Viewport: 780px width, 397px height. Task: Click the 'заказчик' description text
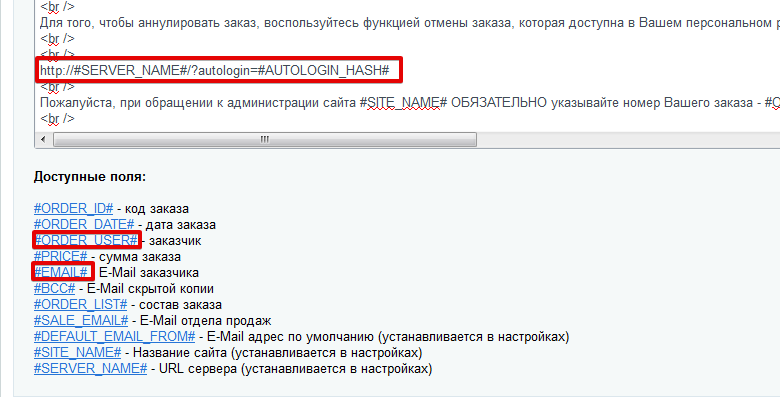[175, 241]
